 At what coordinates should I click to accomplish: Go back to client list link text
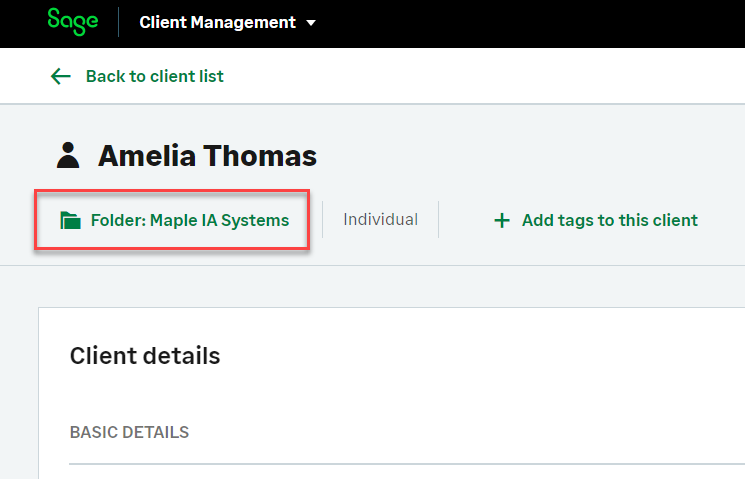(x=154, y=76)
